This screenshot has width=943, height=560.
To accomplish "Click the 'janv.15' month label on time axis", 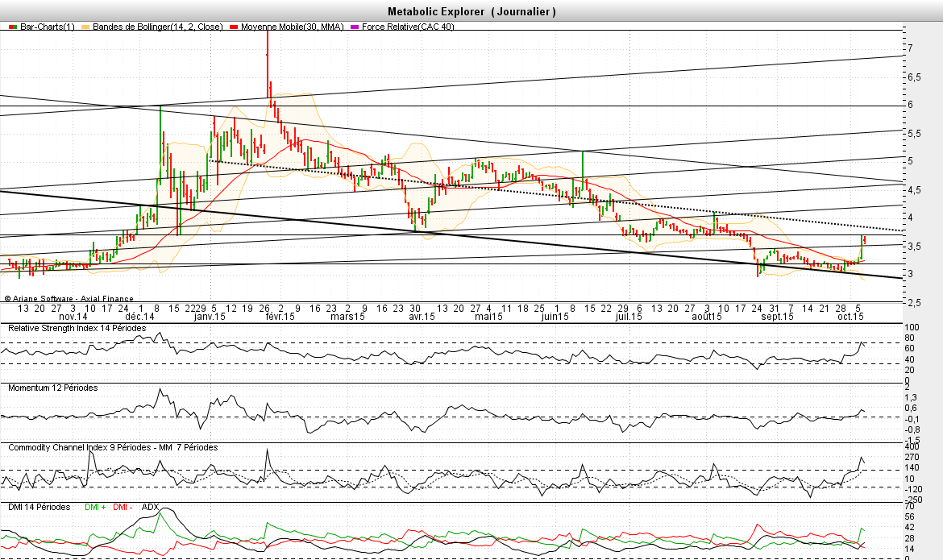I will point(210,317).
